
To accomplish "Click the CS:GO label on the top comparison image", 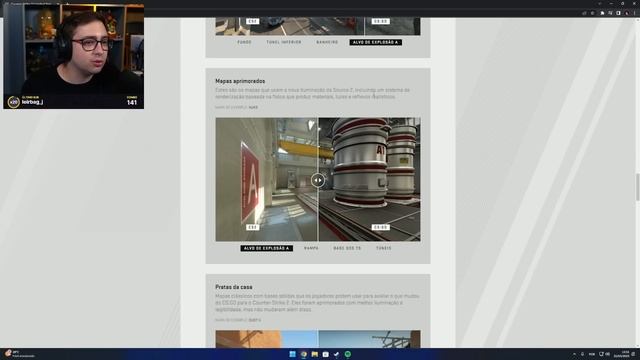I will coord(380,21).
